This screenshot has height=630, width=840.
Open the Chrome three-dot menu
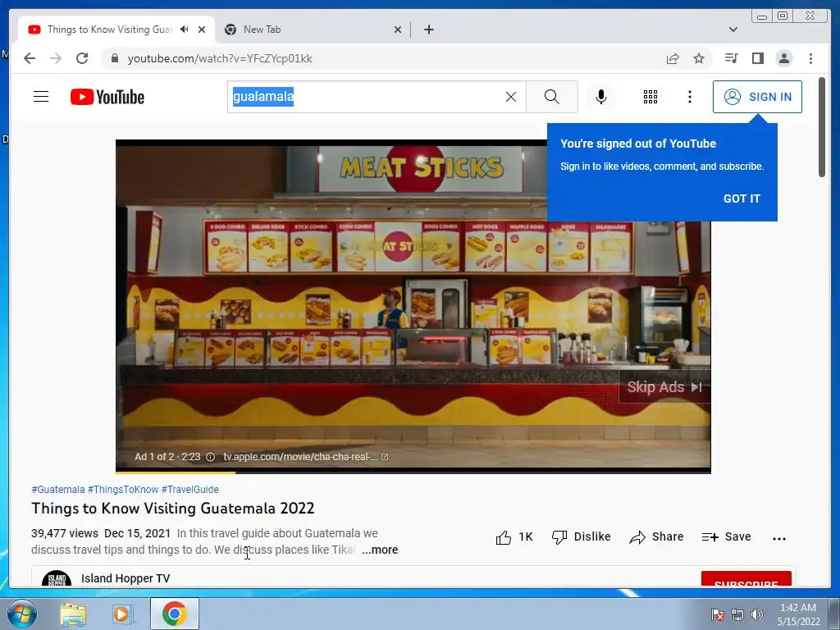coord(810,58)
